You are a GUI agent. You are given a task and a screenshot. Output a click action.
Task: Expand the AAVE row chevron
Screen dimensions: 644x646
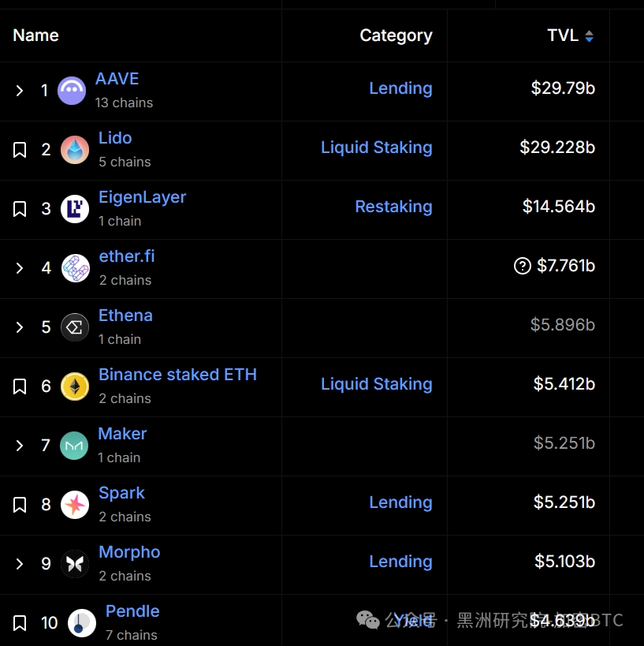[20, 91]
